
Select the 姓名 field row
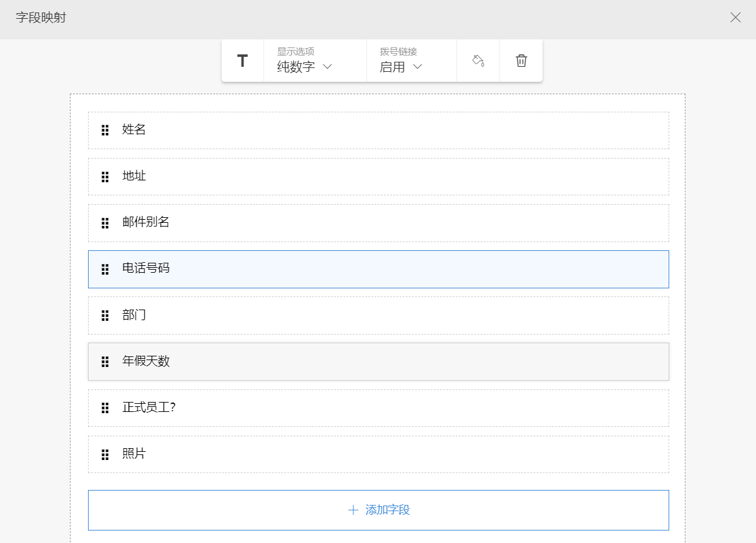(x=378, y=130)
